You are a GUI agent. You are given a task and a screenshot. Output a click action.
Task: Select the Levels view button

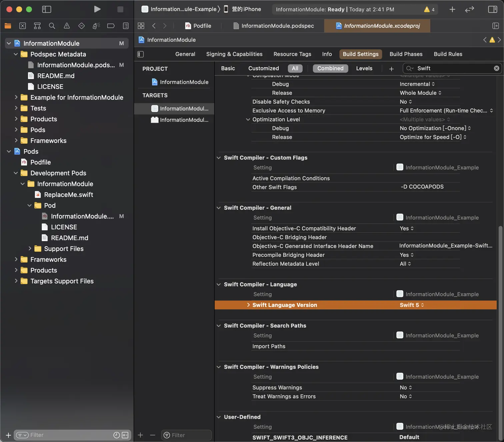point(364,68)
